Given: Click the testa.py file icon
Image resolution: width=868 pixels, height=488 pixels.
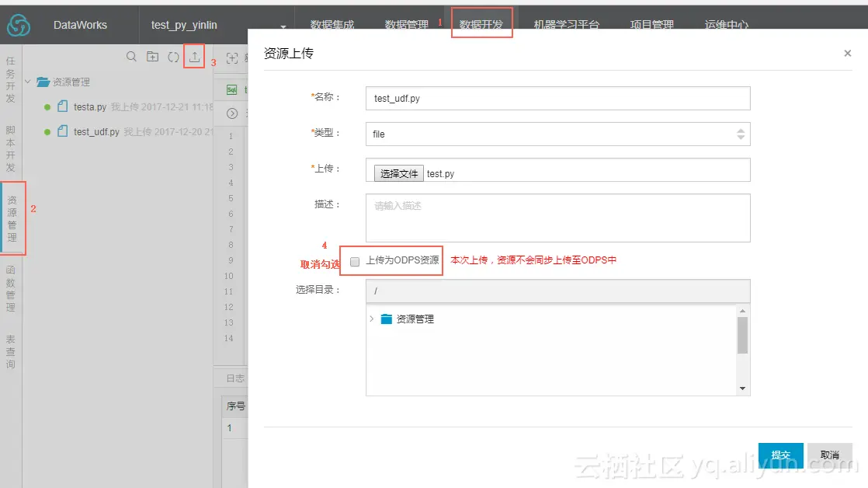Looking at the screenshot, I should 63,106.
